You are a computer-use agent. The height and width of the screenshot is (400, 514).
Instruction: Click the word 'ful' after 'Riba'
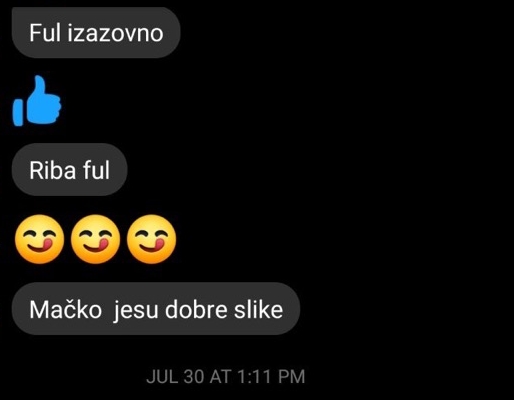click(x=96, y=170)
